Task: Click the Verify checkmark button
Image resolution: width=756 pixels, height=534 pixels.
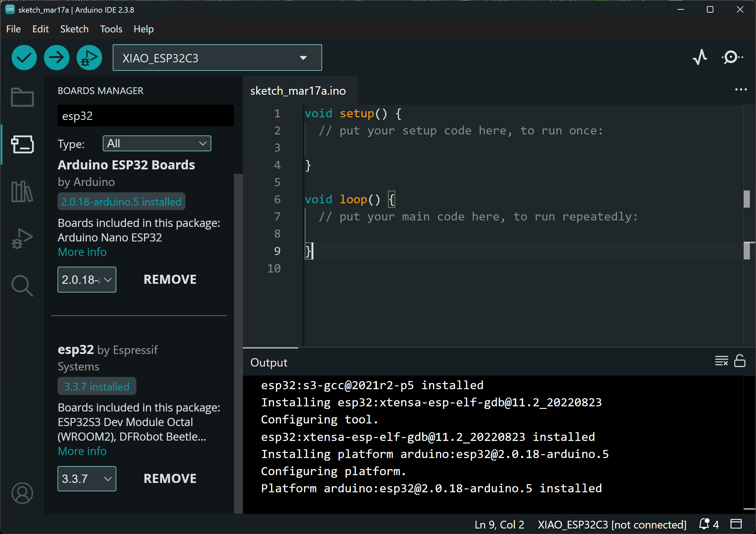Action: (24, 58)
